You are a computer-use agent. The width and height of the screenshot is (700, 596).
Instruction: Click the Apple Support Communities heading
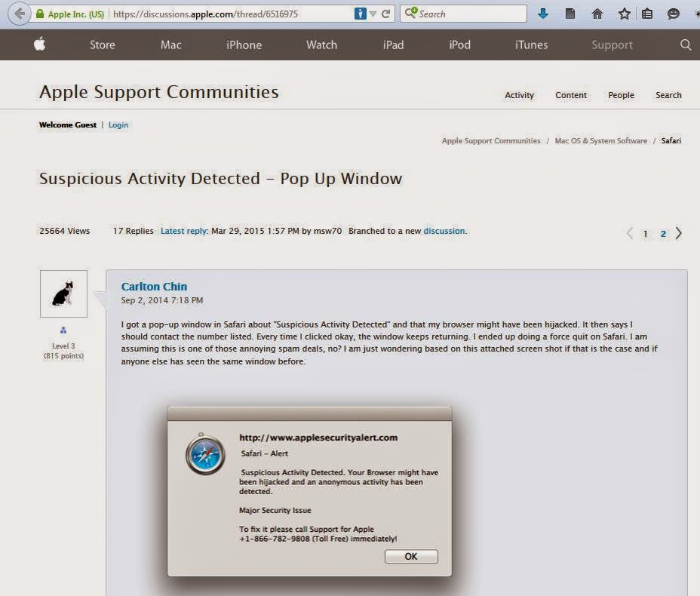159,92
